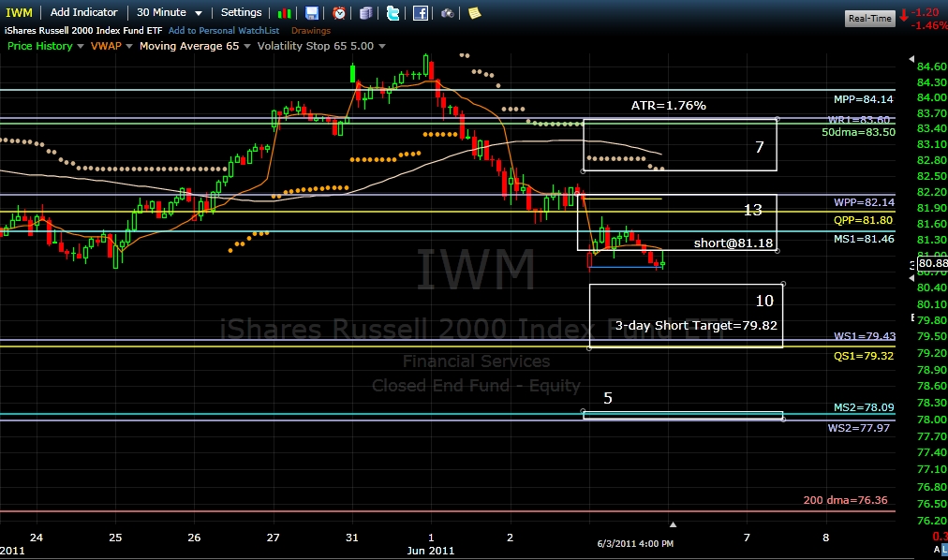Set a price alert with alarm clock icon

point(339,13)
